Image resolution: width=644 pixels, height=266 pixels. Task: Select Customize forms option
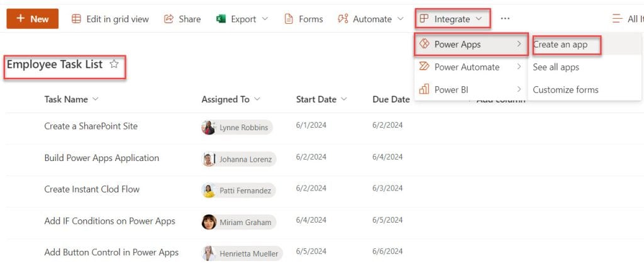[584, 89]
